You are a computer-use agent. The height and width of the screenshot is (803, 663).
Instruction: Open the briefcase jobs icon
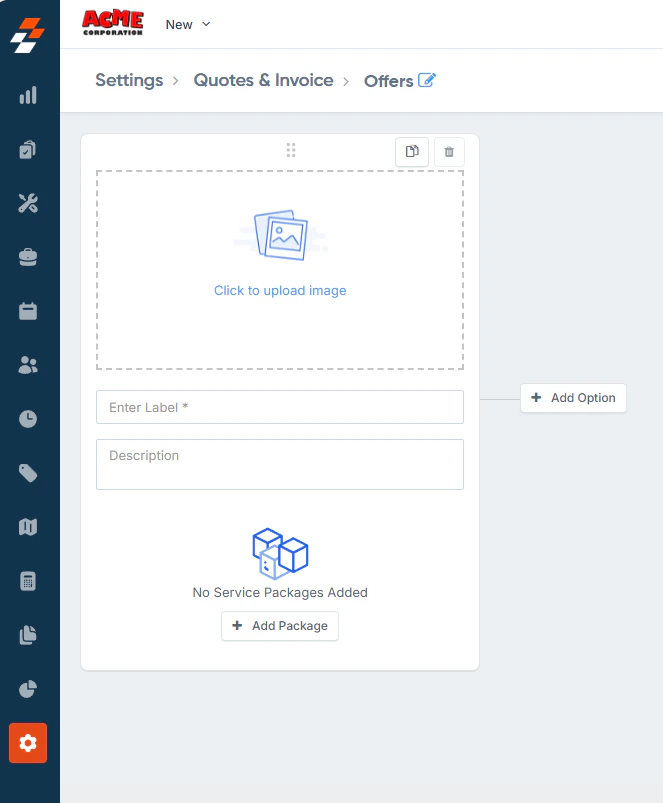28,257
